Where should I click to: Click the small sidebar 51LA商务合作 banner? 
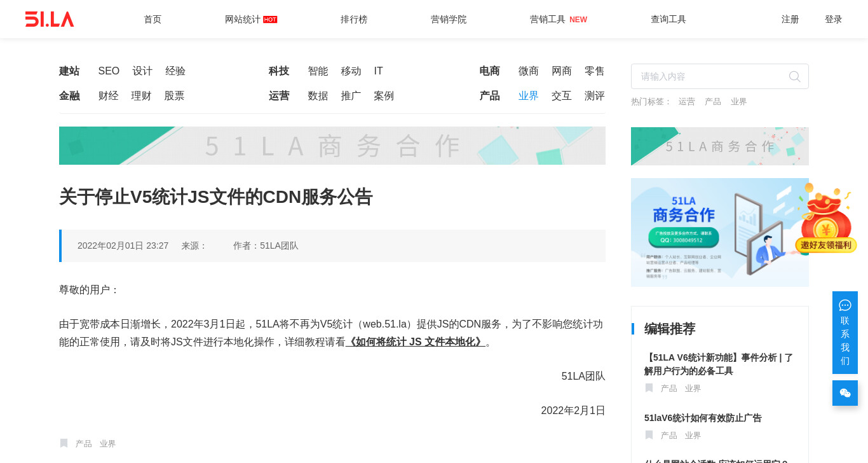point(720,146)
